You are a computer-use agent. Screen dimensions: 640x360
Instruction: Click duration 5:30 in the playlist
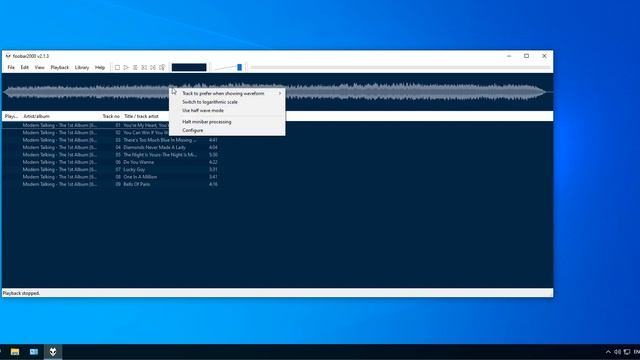click(x=213, y=155)
